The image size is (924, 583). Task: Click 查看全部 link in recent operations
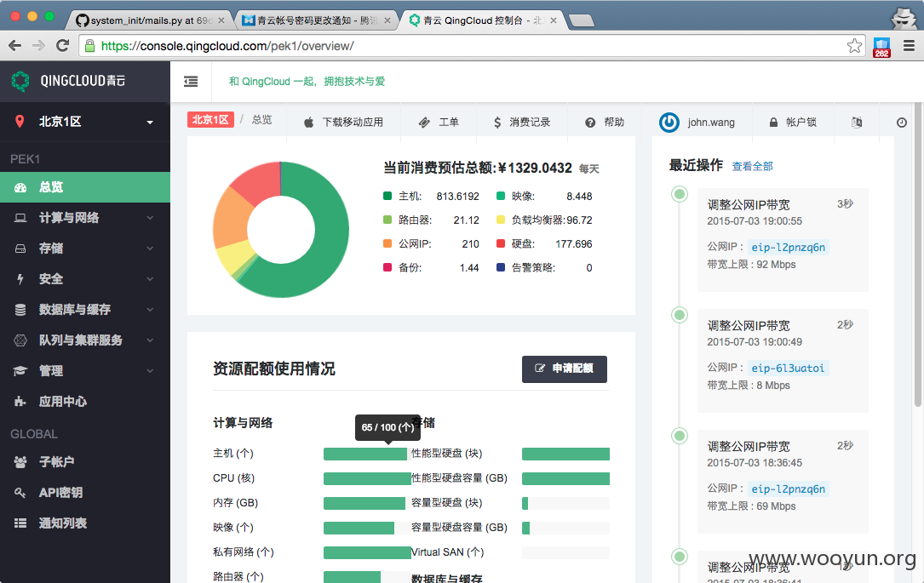point(753,167)
